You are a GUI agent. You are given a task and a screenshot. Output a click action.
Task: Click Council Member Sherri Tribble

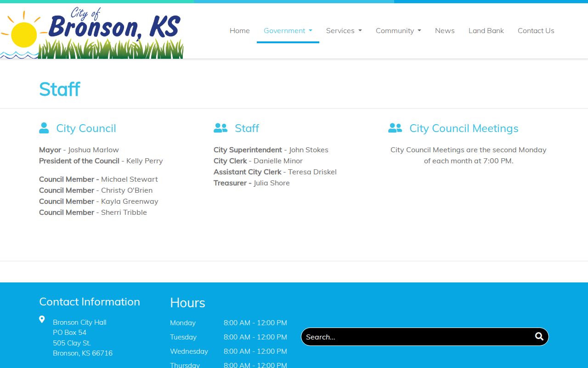pyautogui.click(x=93, y=212)
